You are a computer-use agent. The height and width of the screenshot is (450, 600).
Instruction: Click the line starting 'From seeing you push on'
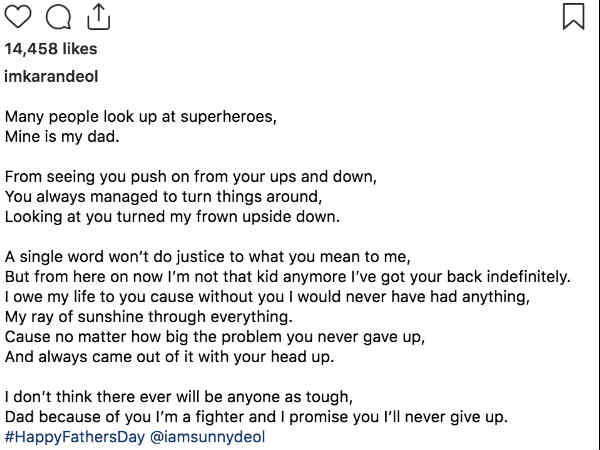[x=191, y=177]
